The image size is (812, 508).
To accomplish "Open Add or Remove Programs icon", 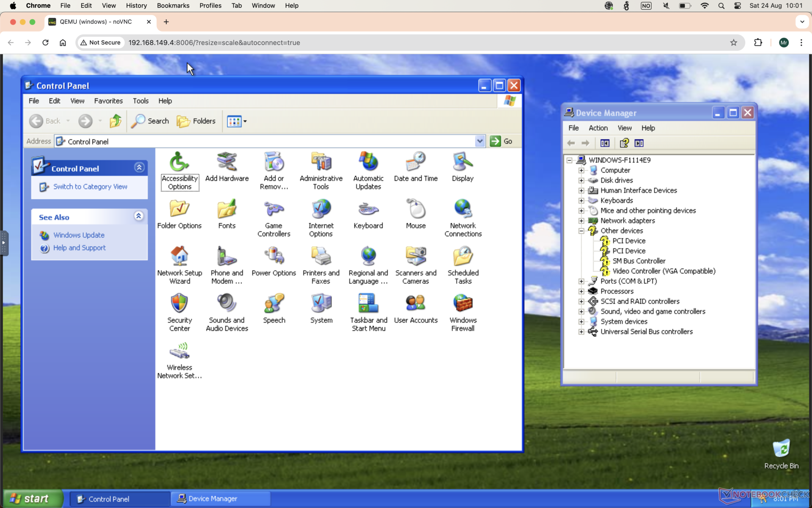I will pyautogui.click(x=274, y=171).
